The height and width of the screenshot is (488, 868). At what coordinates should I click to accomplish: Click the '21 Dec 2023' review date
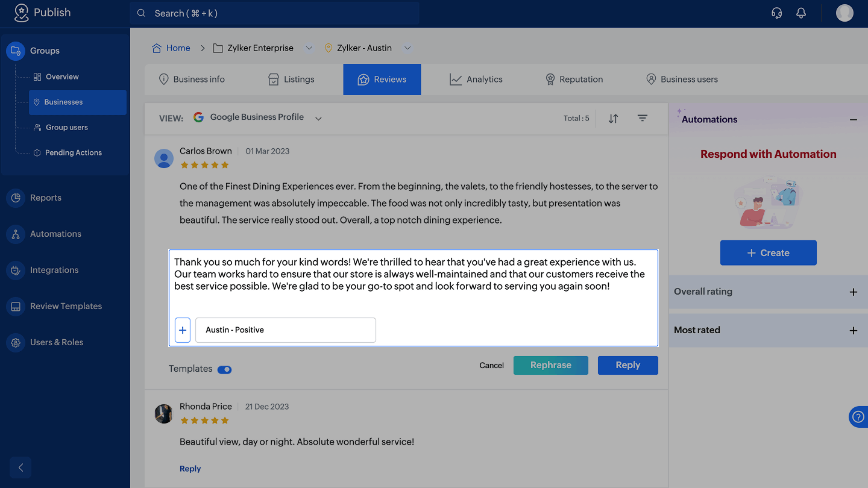pyautogui.click(x=267, y=407)
